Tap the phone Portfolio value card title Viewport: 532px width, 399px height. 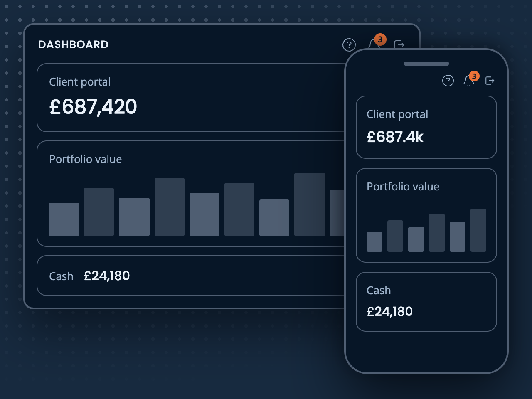pyautogui.click(x=403, y=187)
